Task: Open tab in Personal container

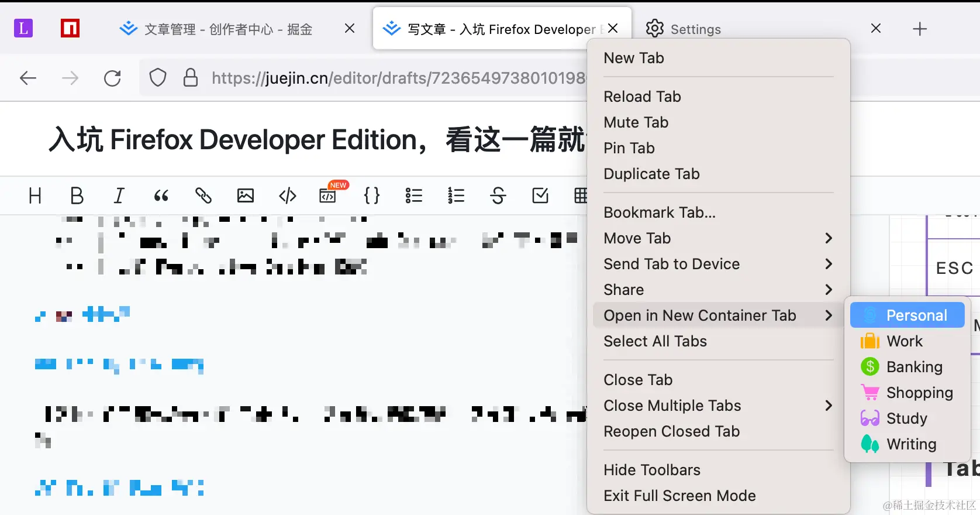Action: 907,315
